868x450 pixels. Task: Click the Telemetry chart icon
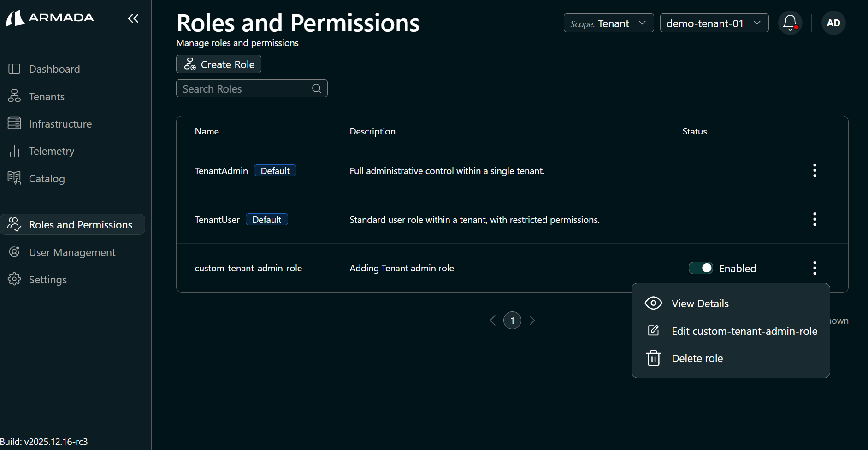pyautogui.click(x=14, y=151)
